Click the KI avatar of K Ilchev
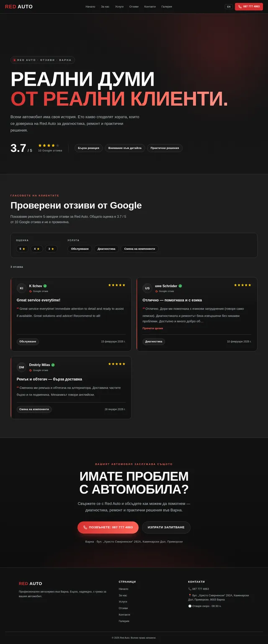The width and height of the screenshot is (268, 644). click(x=21, y=288)
